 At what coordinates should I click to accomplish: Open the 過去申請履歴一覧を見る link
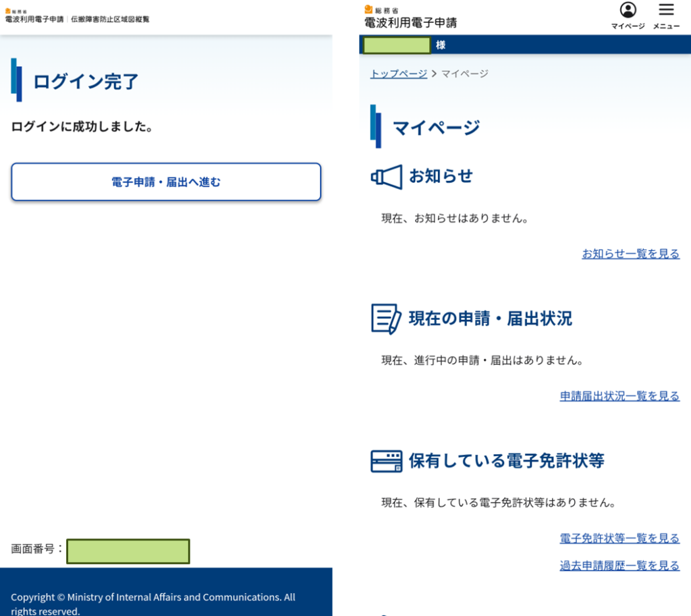click(619, 565)
